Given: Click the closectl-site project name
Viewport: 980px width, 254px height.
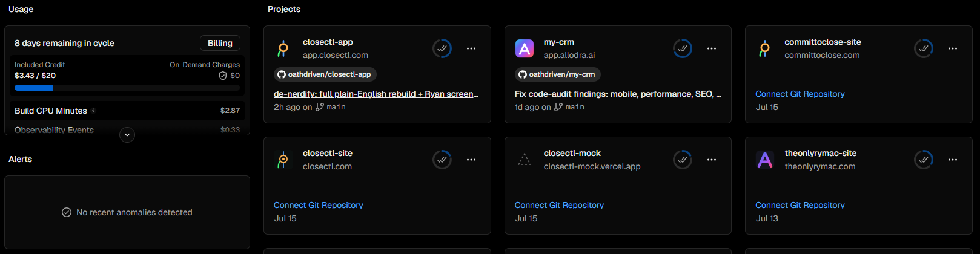Looking at the screenshot, I should point(328,153).
